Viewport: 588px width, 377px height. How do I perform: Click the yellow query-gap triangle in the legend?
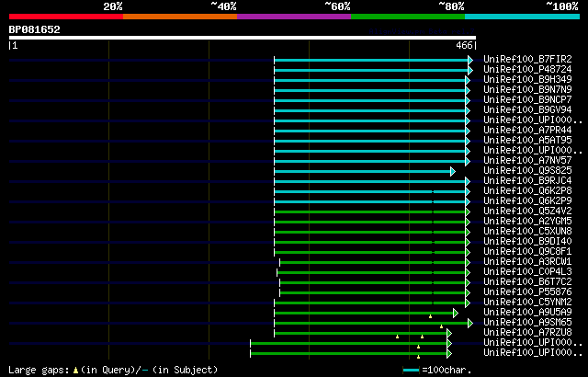pyautogui.click(x=75, y=371)
